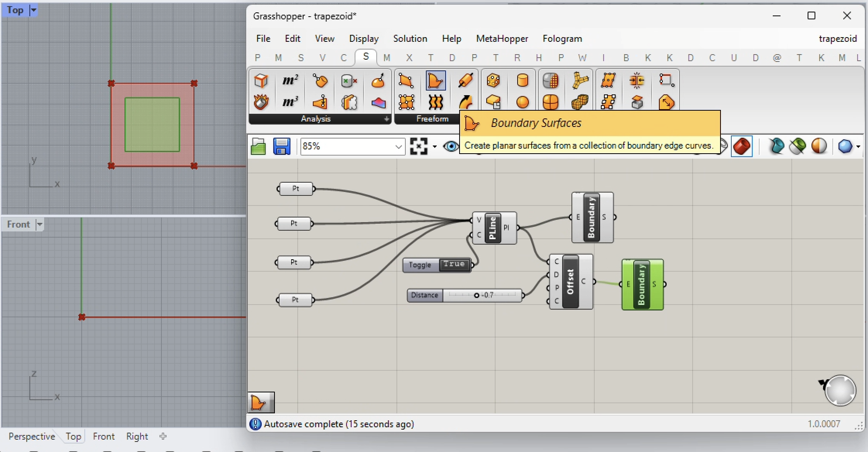Click the blue info icon in status bar
Image resolution: width=868 pixels, height=452 pixels.
coord(255,424)
